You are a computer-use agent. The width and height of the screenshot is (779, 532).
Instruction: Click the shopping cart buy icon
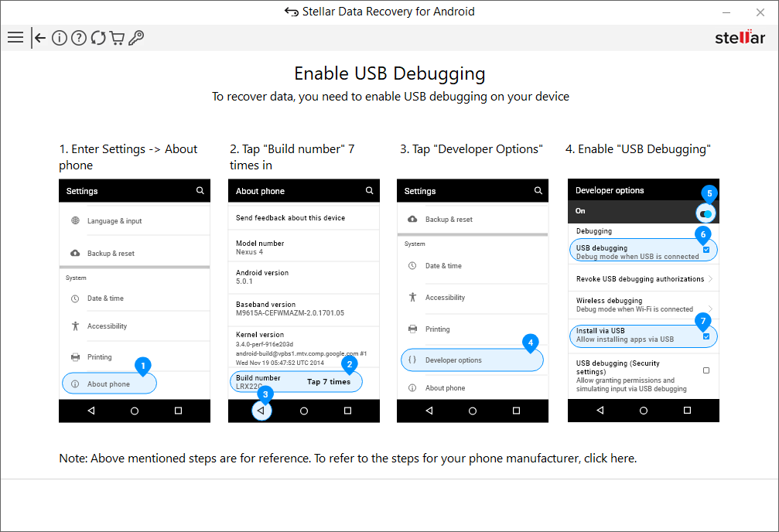[x=117, y=38]
